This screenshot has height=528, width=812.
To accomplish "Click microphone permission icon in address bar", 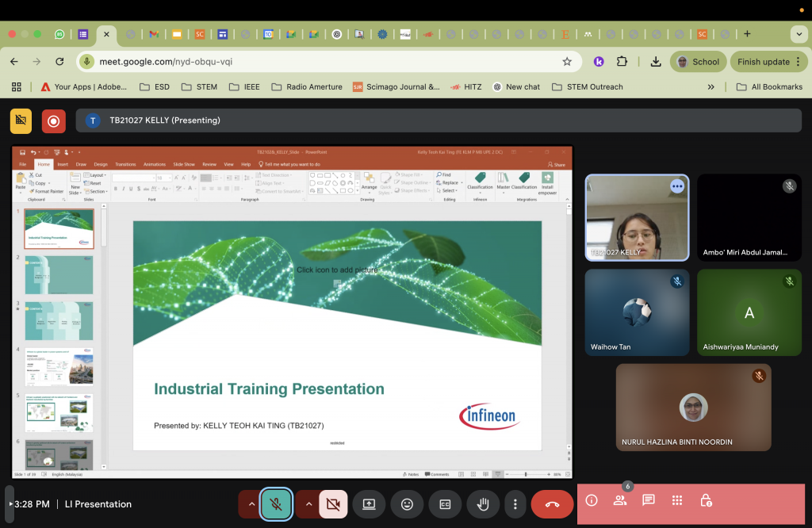I will coord(86,62).
